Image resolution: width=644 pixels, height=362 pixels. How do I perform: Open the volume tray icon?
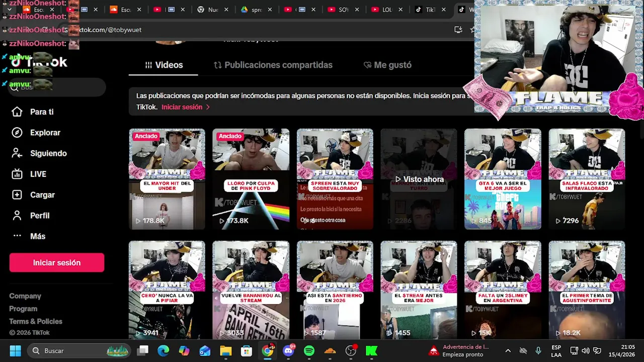tap(586, 350)
